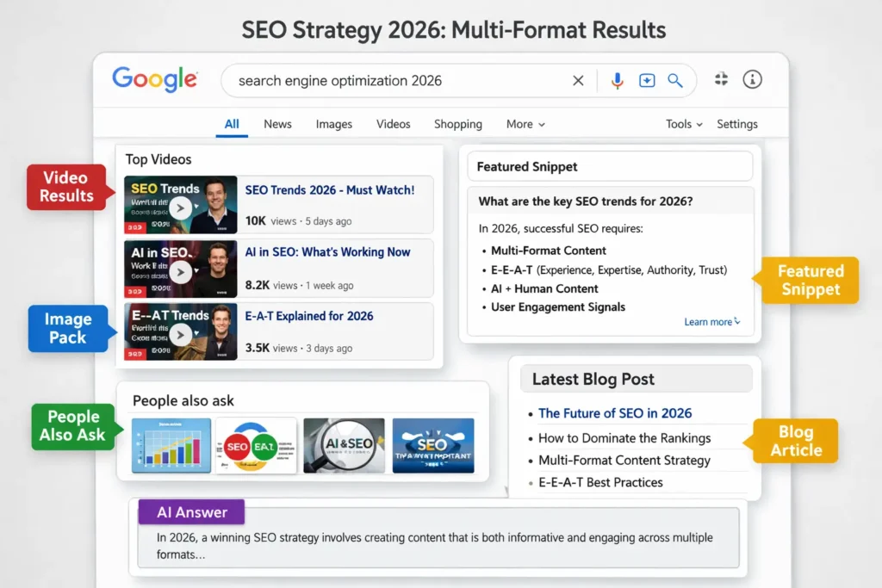Screen dimensions: 882x588
Task: Click the search query input field
Action: coord(396,81)
